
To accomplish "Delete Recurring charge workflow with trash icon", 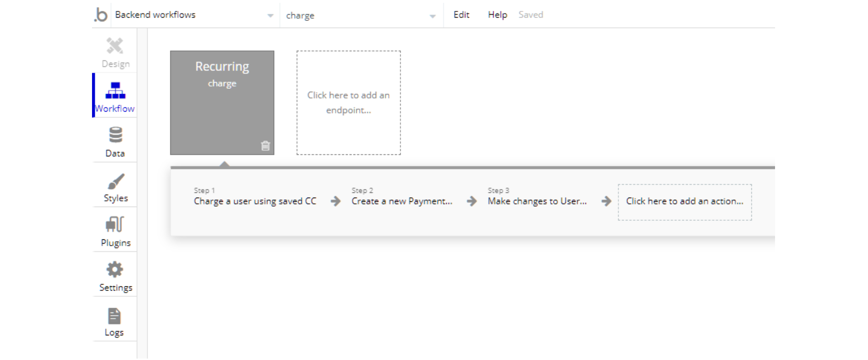I will point(266,146).
